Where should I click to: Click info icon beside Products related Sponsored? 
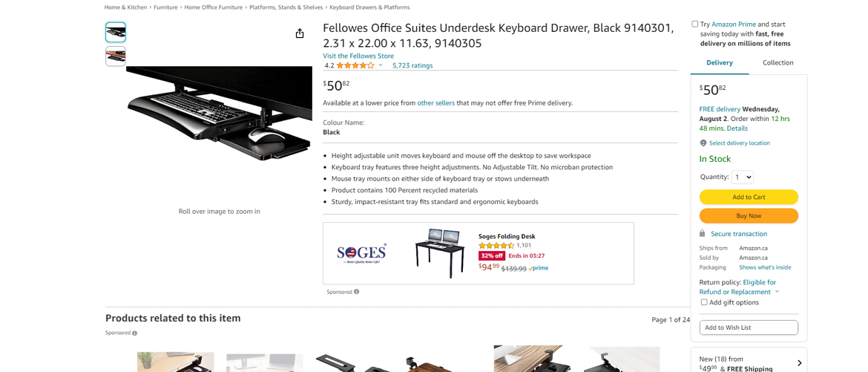[x=134, y=333]
